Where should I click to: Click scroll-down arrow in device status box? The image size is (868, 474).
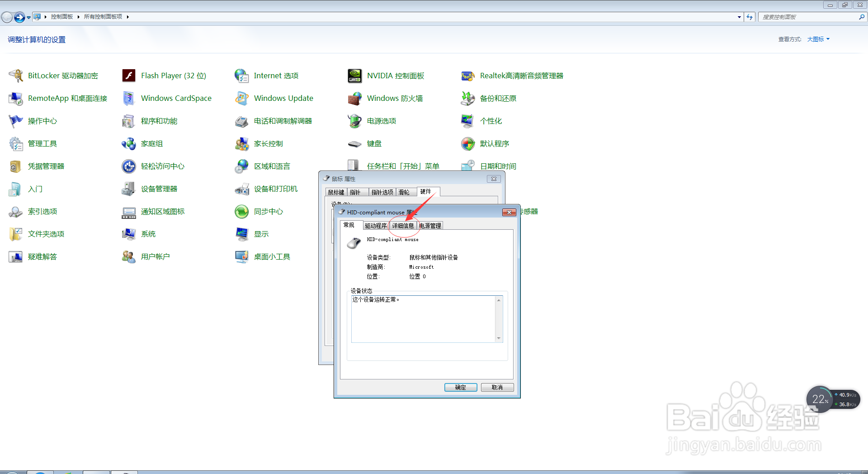[499, 338]
